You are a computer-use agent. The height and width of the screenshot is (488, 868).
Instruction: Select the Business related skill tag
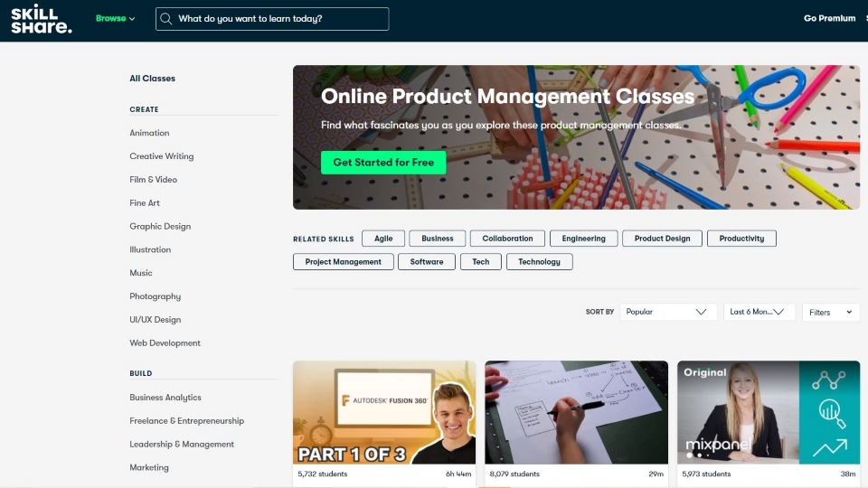[438, 239]
